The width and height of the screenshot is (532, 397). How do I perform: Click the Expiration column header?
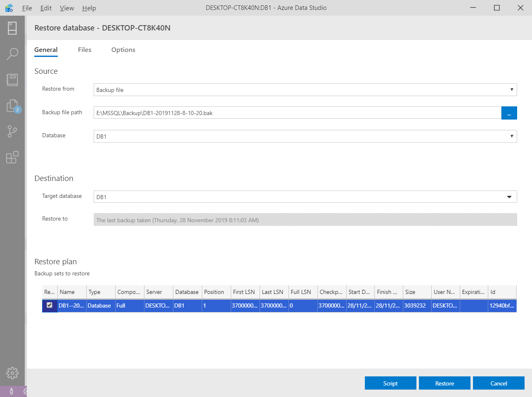[x=474, y=292]
